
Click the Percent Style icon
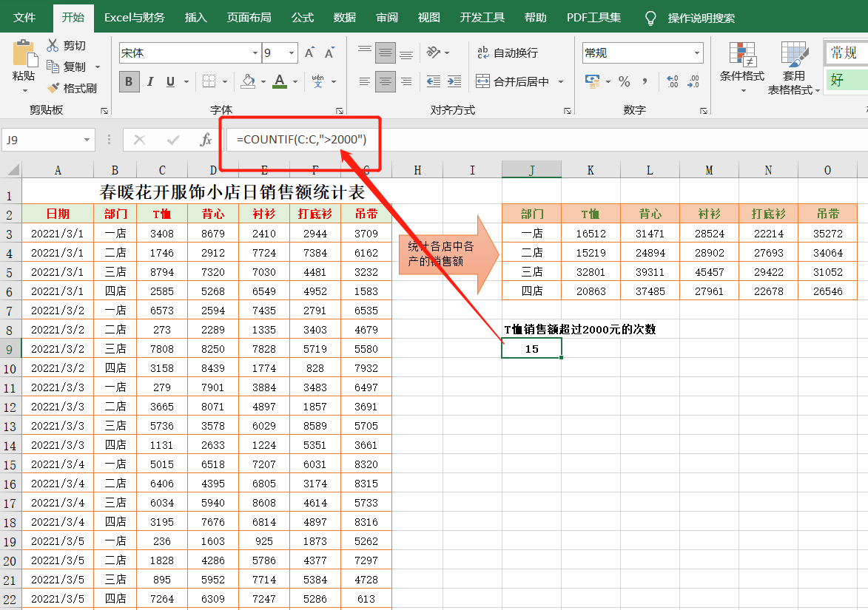pos(624,81)
